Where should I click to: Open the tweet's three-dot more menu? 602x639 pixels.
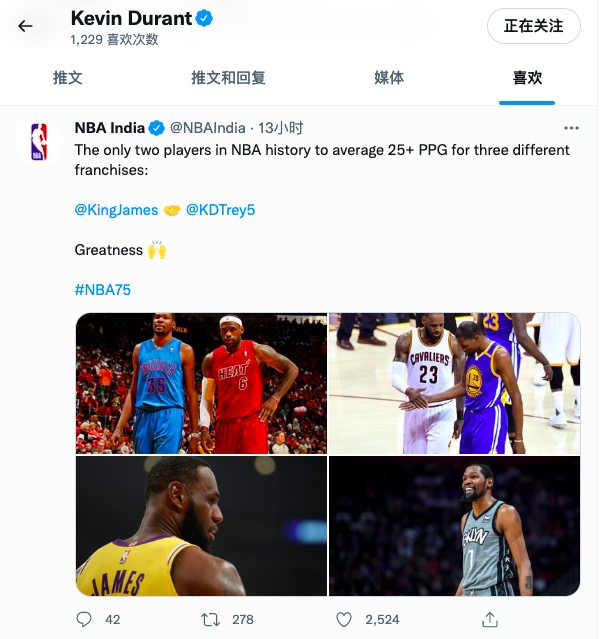click(x=571, y=128)
